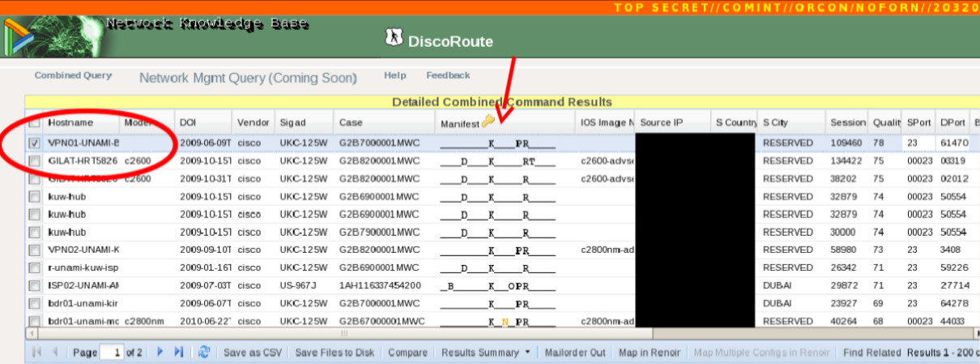Viewport: 980px width, 364px height.
Task: Check the kuw-hub G2B7900001MWC row checkbox
Action: point(34,232)
